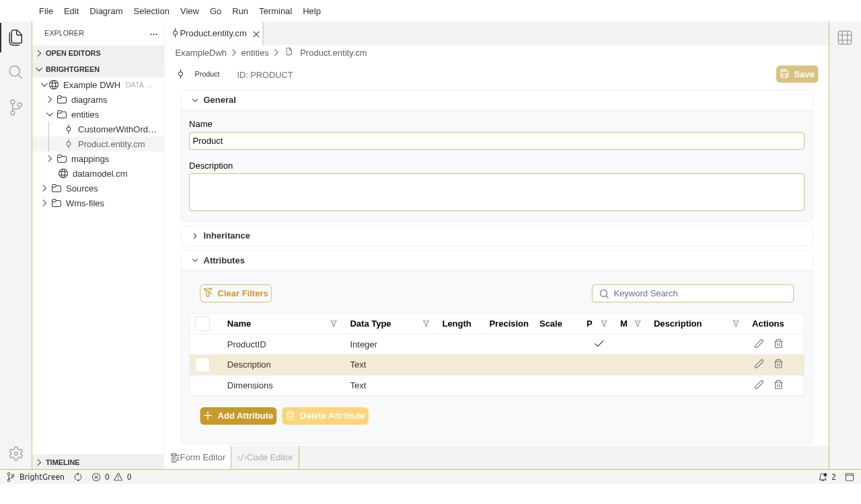Open the Search view in activity bar
Viewport: 861px width, 504px height.
point(15,72)
